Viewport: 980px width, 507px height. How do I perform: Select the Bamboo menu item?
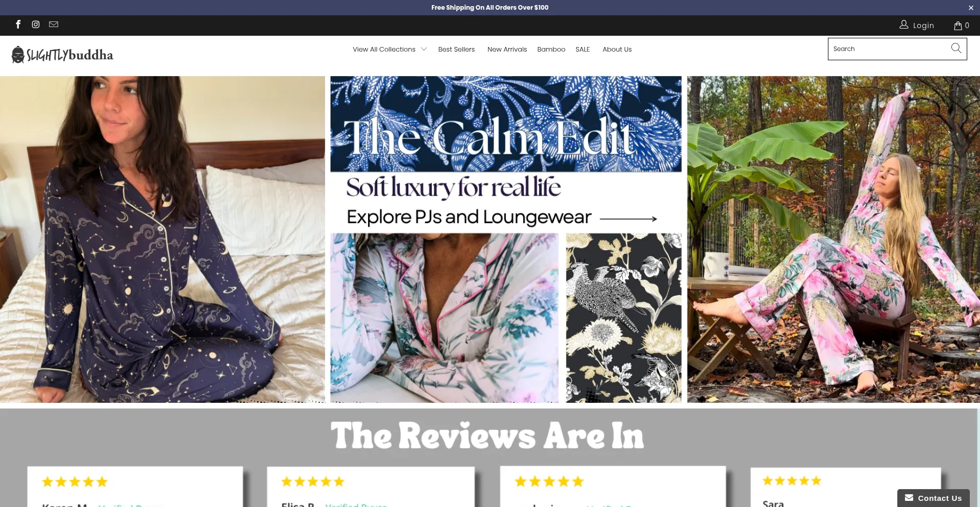[551, 50]
